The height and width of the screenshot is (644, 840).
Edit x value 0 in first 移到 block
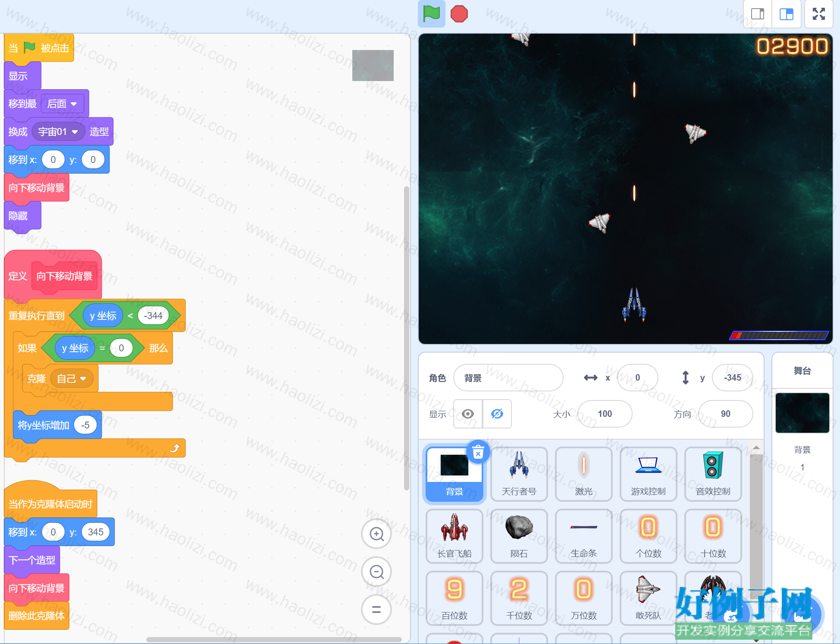tap(53, 159)
